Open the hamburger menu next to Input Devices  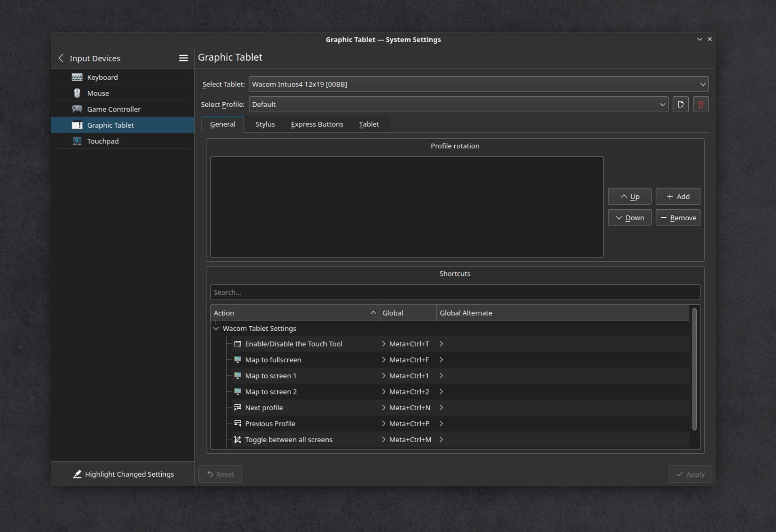183,58
